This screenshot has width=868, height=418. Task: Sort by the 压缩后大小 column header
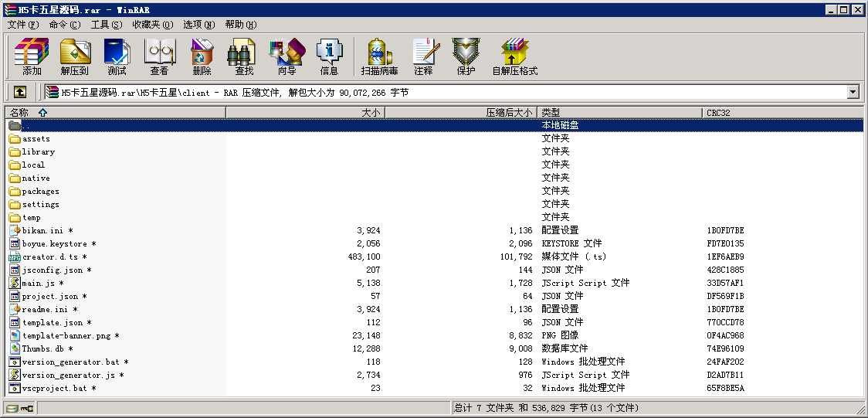[461, 112]
